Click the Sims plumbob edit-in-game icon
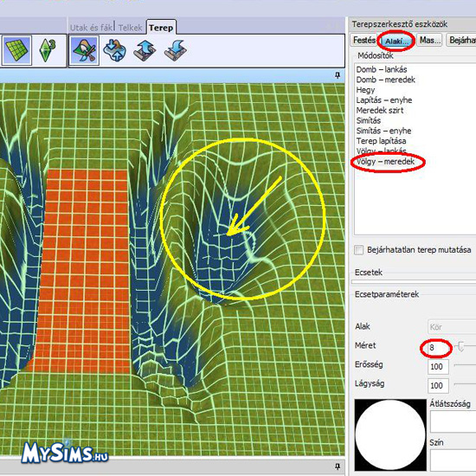Image resolution: width=476 pixels, height=476 pixels. 48,50
